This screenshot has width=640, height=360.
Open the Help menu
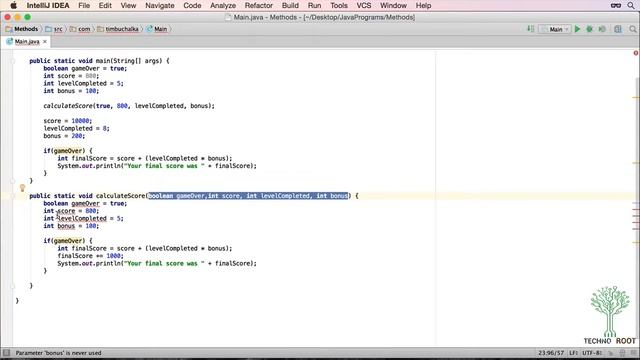point(423,5)
